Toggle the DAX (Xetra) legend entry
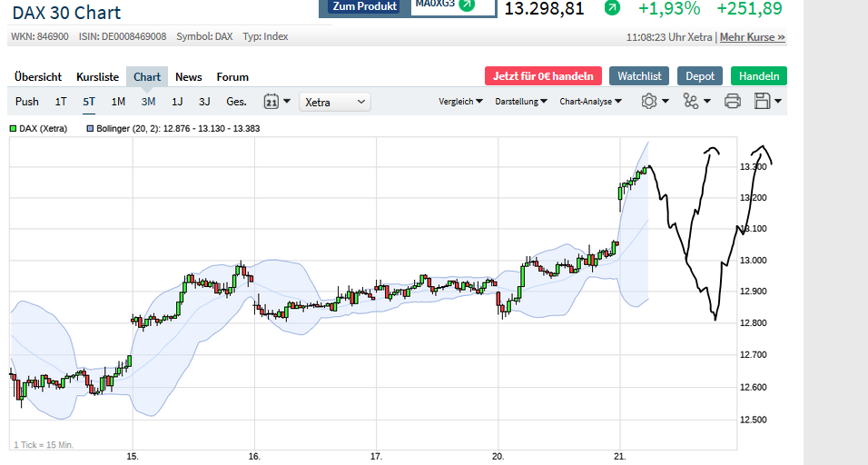This screenshot has width=868, height=465. point(38,129)
